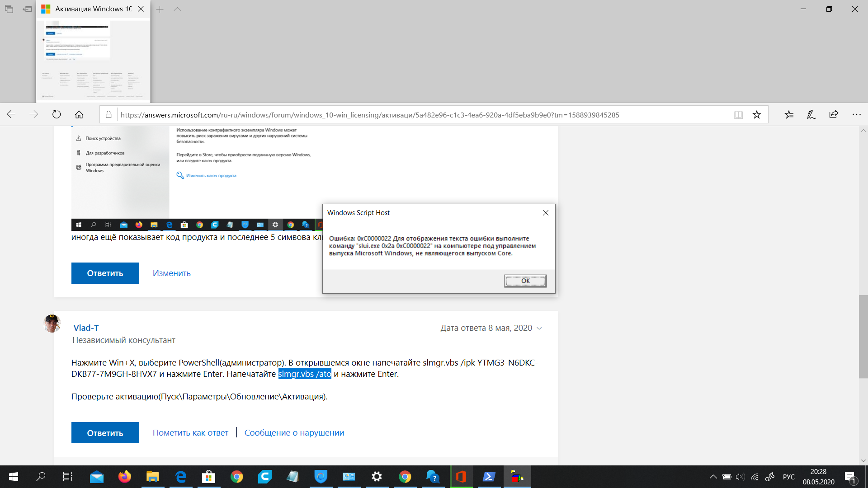Switch РУС input language indicator
Viewport: 868px width, 488px height.
(789, 477)
